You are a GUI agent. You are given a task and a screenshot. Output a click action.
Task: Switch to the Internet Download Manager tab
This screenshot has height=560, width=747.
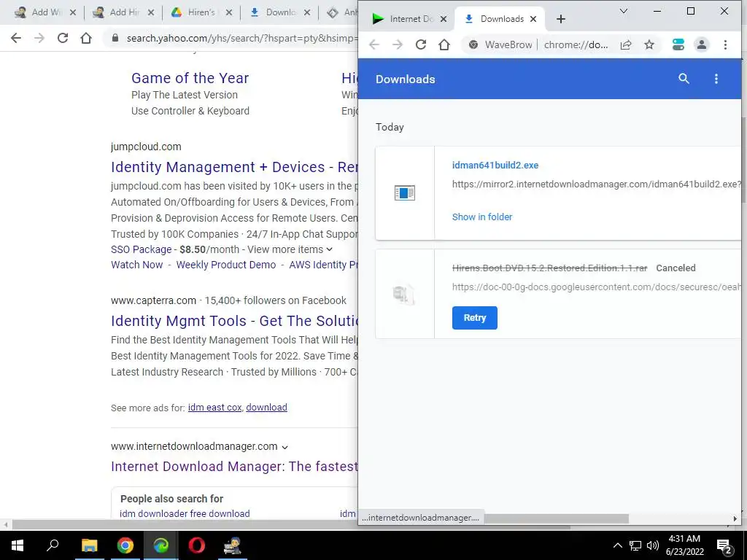coord(403,19)
